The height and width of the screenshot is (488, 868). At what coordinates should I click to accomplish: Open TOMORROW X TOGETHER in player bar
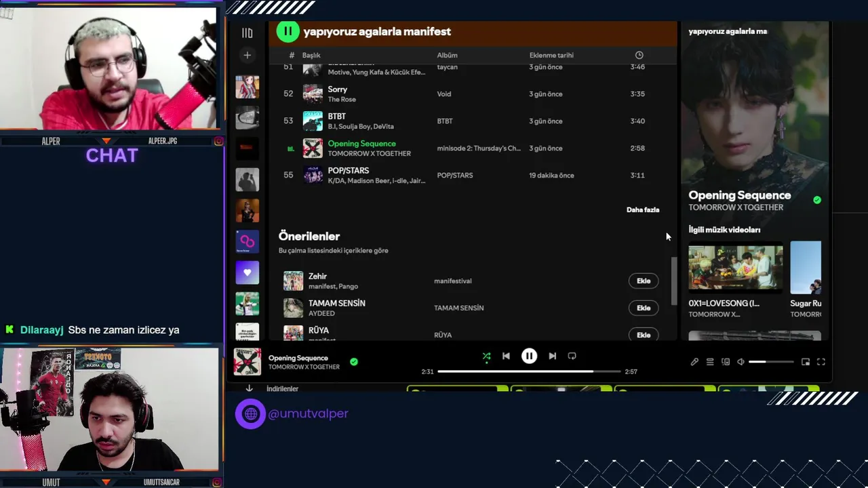[304, 367]
